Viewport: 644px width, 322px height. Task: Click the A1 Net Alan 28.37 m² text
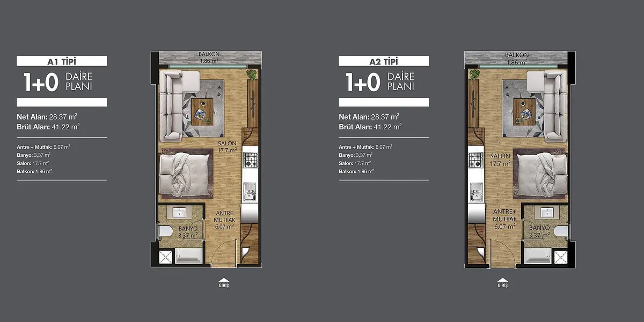46,116
